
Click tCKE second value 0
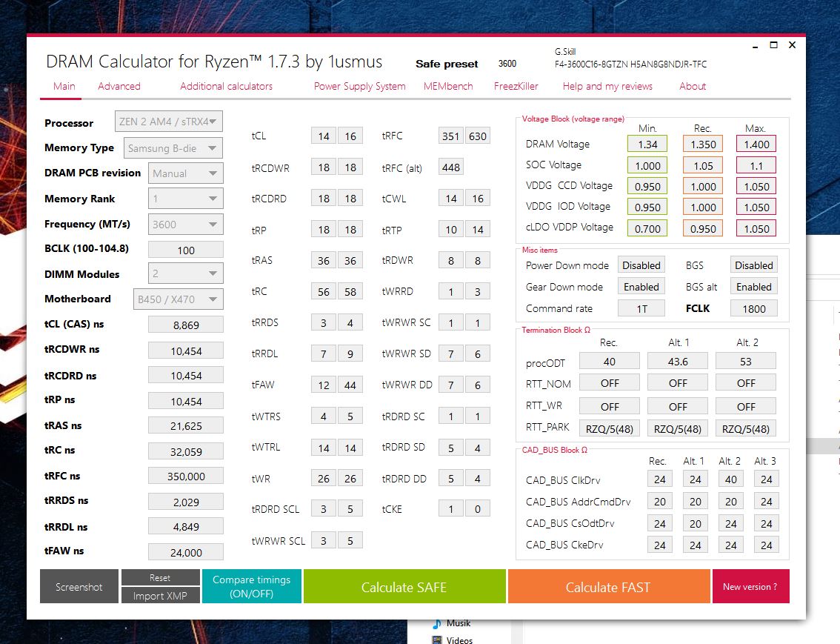[477, 509]
